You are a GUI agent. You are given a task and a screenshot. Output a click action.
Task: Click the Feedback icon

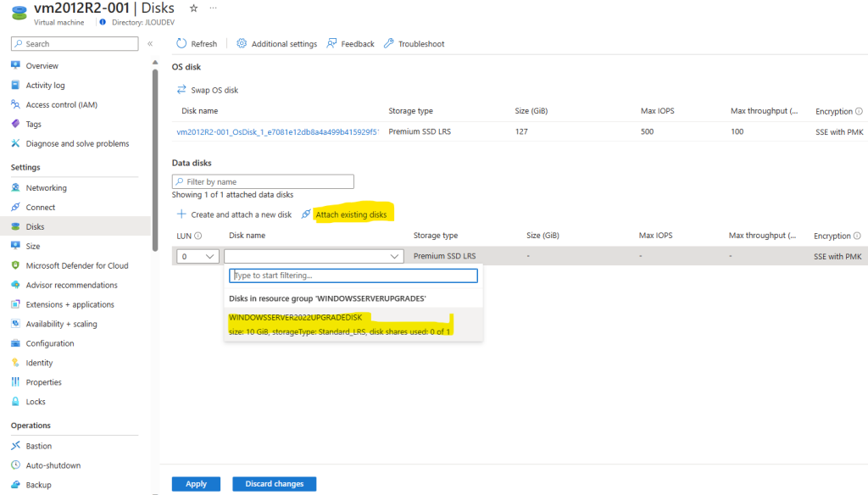331,43
